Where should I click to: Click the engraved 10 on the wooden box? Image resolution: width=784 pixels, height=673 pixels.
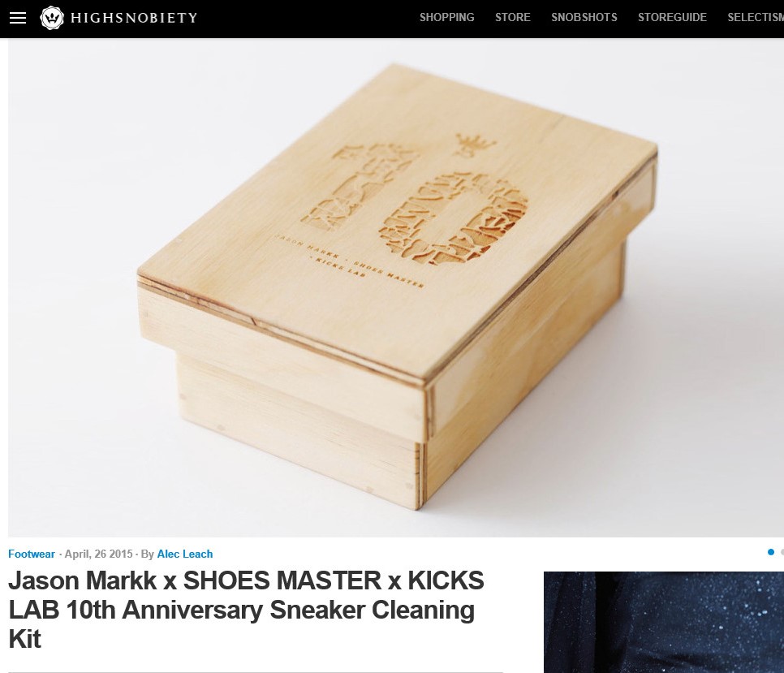point(414,206)
